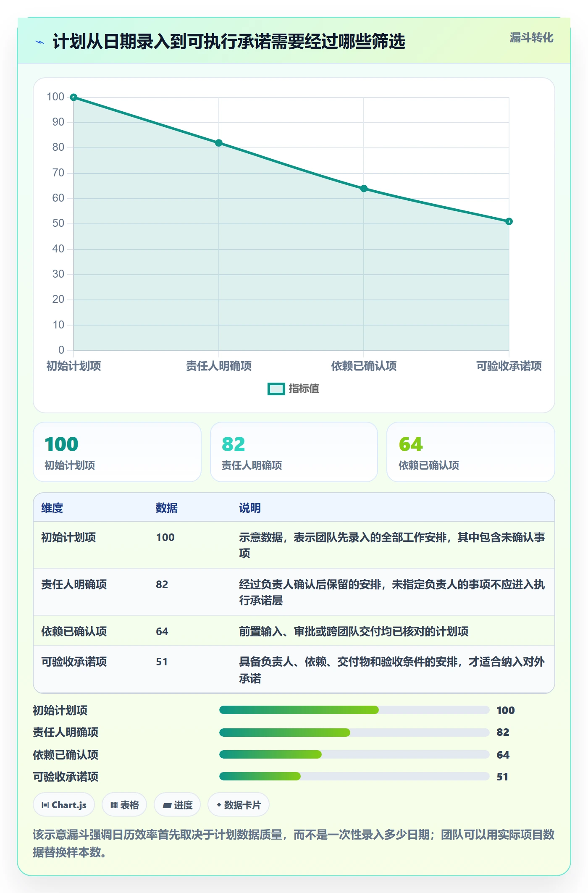Screen dimensions: 588x893
Task: Click the 可验收承诺项 label on the chart axis
Action: (x=509, y=366)
